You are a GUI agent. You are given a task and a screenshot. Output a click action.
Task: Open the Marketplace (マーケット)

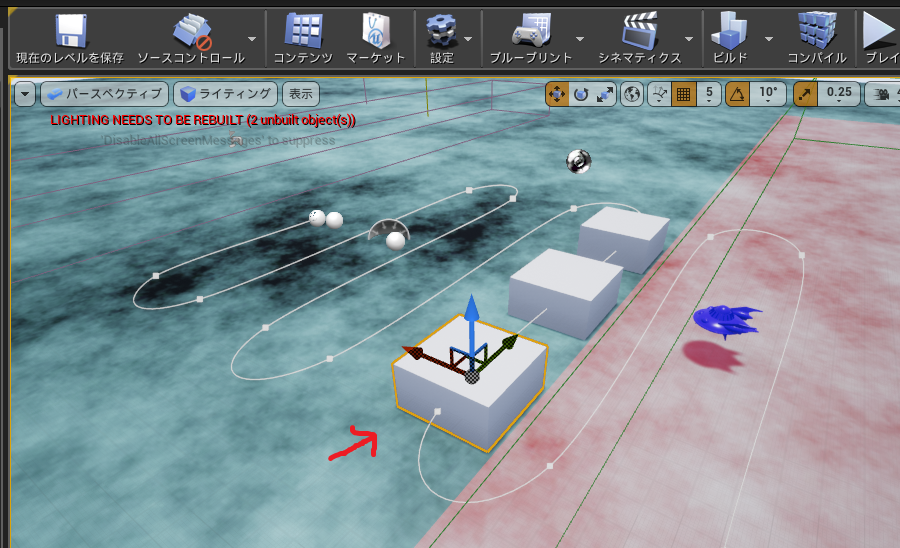(x=376, y=38)
